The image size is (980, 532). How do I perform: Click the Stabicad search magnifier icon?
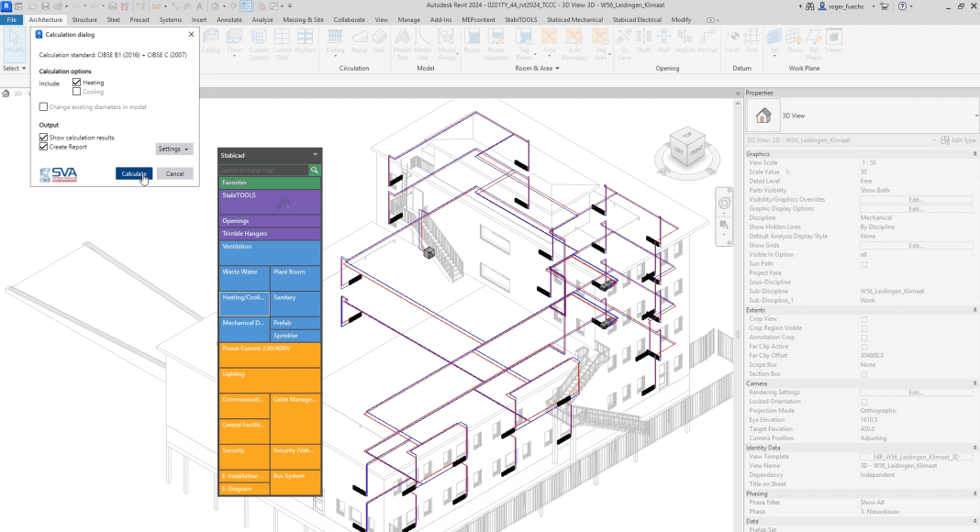315,171
